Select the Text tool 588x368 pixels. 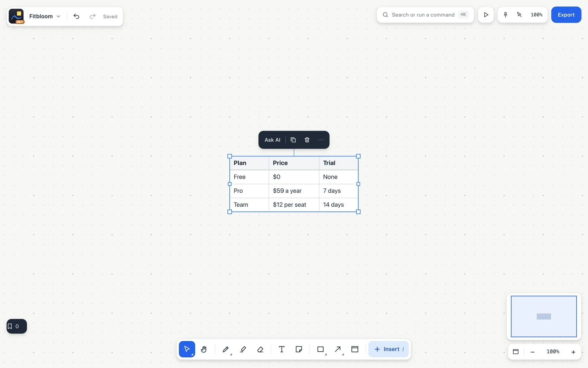[282, 349]
